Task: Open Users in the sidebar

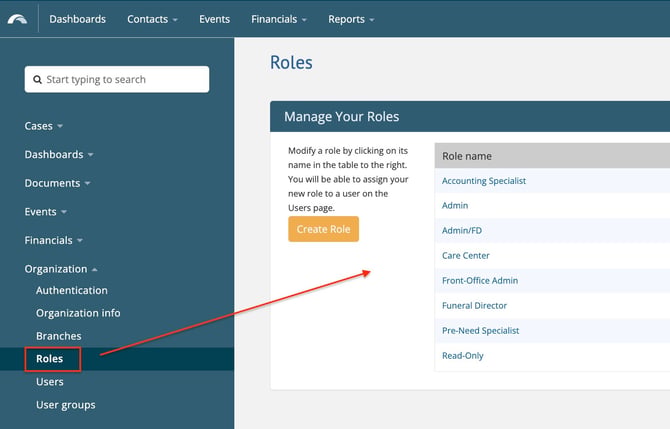Action: 50,382
